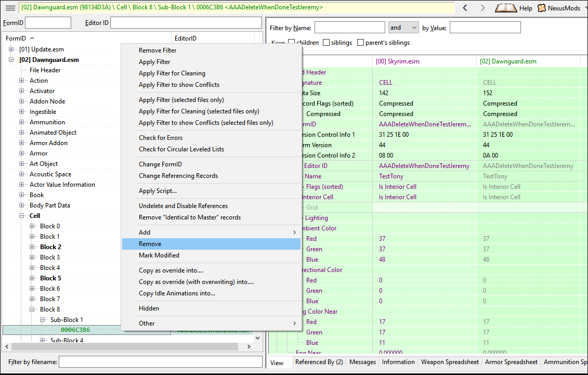Screen dimensions: 588x375
Task: Switch to the Messages tab
Action: point(362,362)
